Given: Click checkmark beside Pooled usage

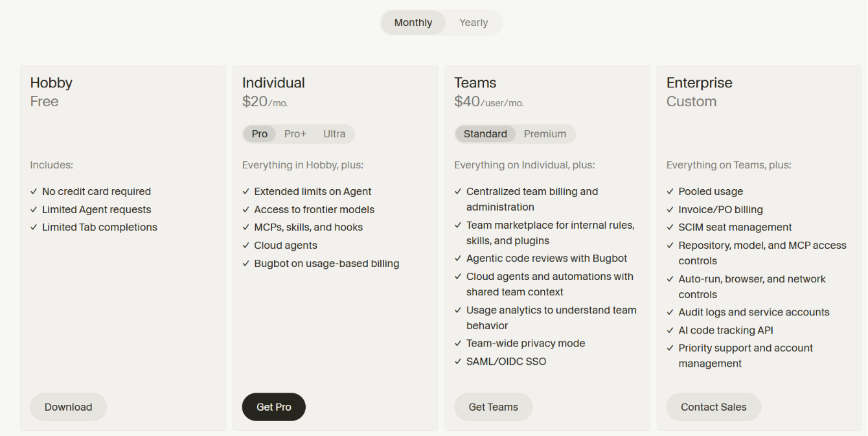Looking at the screenshot, I should pyautogui.click(x=670, y=192).
